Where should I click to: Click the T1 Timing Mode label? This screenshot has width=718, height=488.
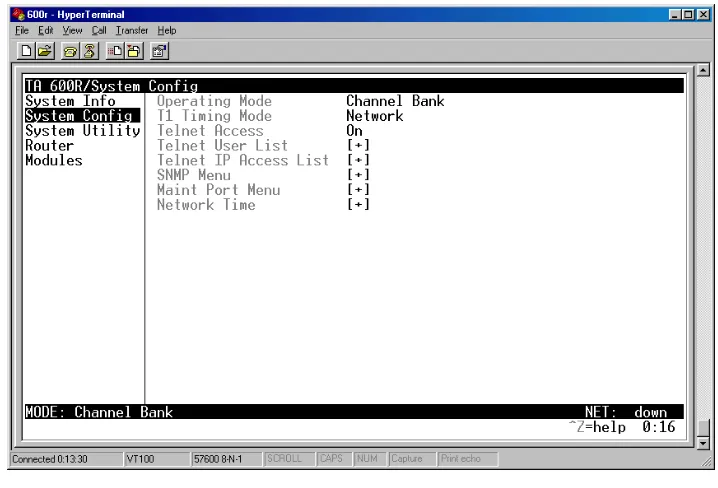pyautogui.click(x=214, y=116)
